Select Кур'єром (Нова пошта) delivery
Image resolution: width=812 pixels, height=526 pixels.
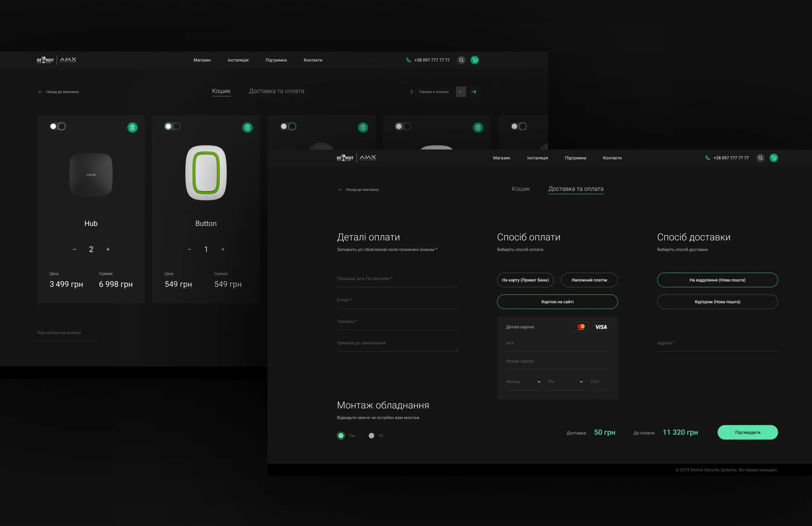pos(717,302)
